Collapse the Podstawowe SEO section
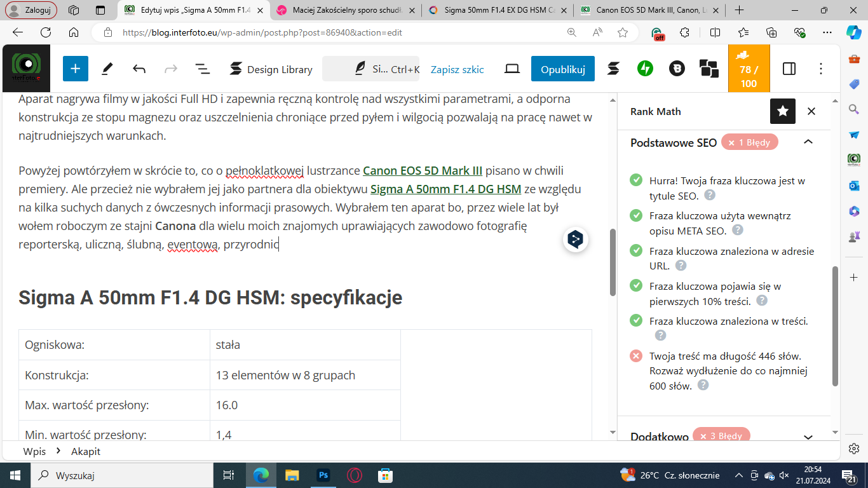Image resolution: width=868 pixels, height=488 pixels. click(x=808, y=142)
